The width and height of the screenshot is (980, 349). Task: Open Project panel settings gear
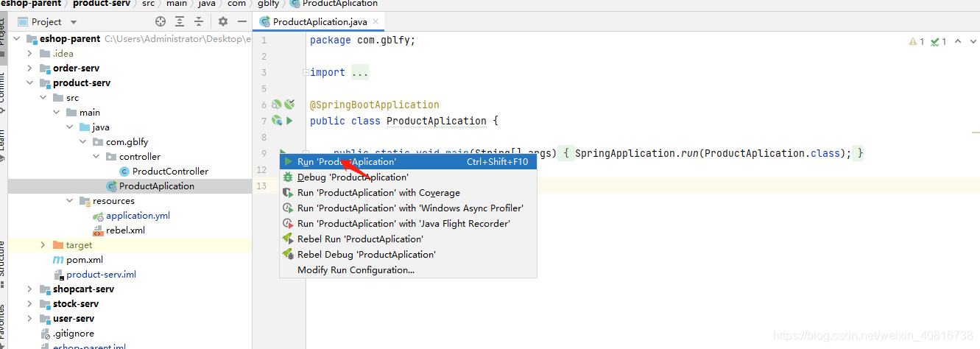click(223, 22)
